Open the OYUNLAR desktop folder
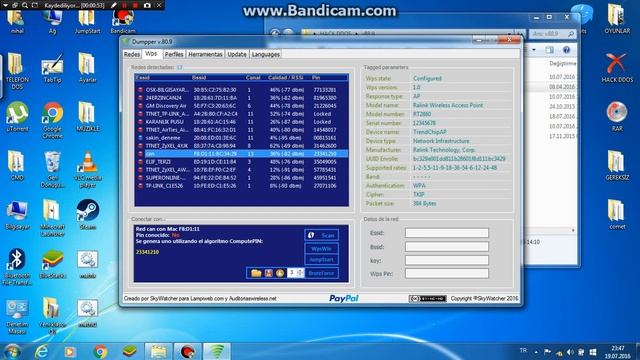Viewport: 640px width, 360px height. 617,19
